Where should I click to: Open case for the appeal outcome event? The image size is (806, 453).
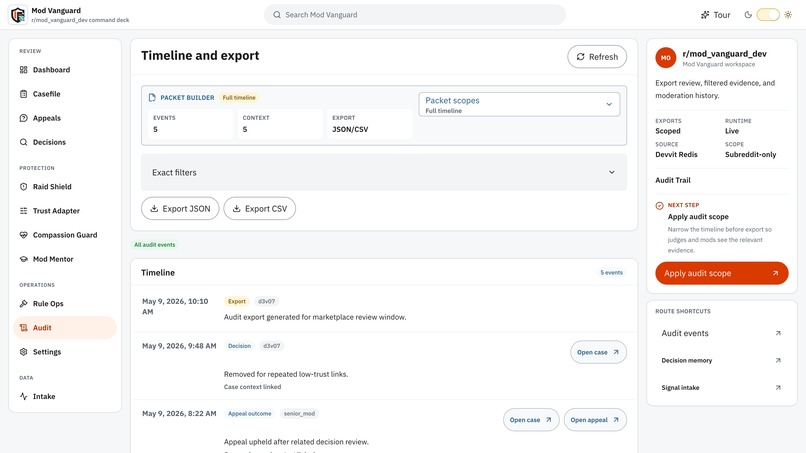(531, 420)
